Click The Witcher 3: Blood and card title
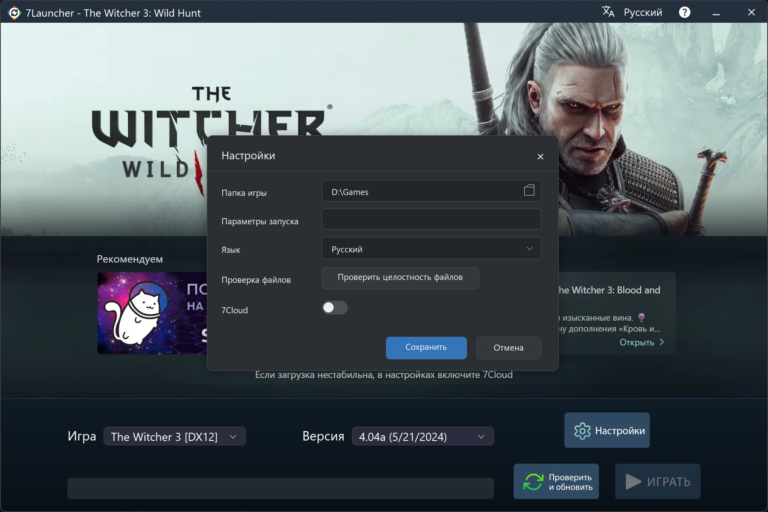The image size is (768, 512). 609,290
